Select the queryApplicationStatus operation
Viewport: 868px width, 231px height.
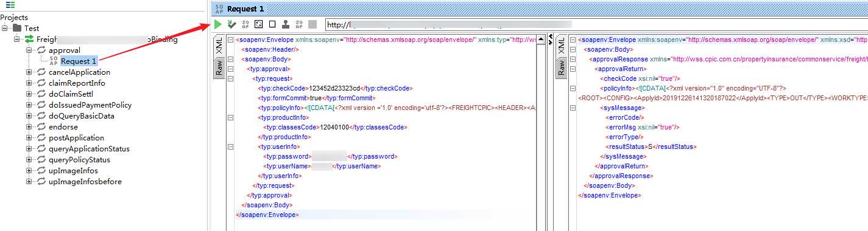click(89, 149)
